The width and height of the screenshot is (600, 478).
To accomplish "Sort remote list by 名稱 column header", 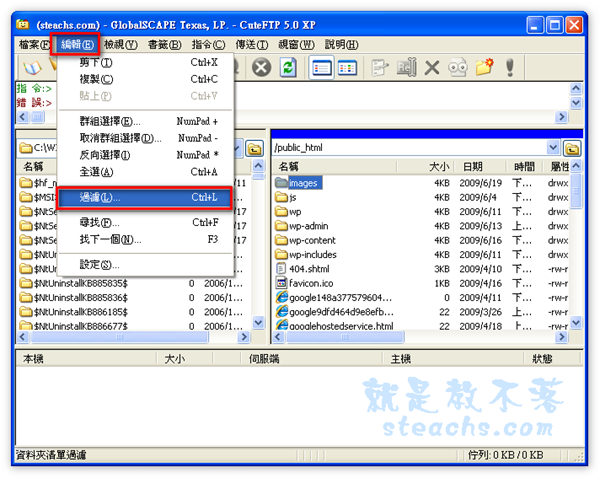I will point(335,166).
